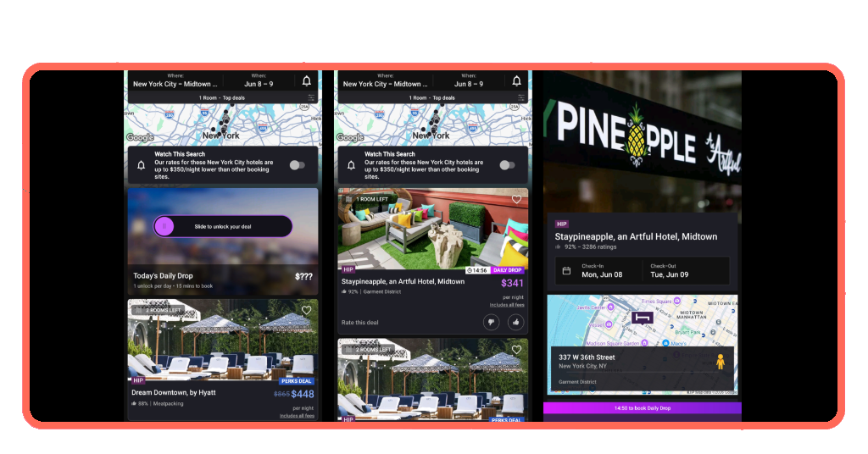Tap the Pineapple hotel sign photo on the detail screen
Image resolution: width=868 pixels, height=454 pixels.
click(643, 142)
